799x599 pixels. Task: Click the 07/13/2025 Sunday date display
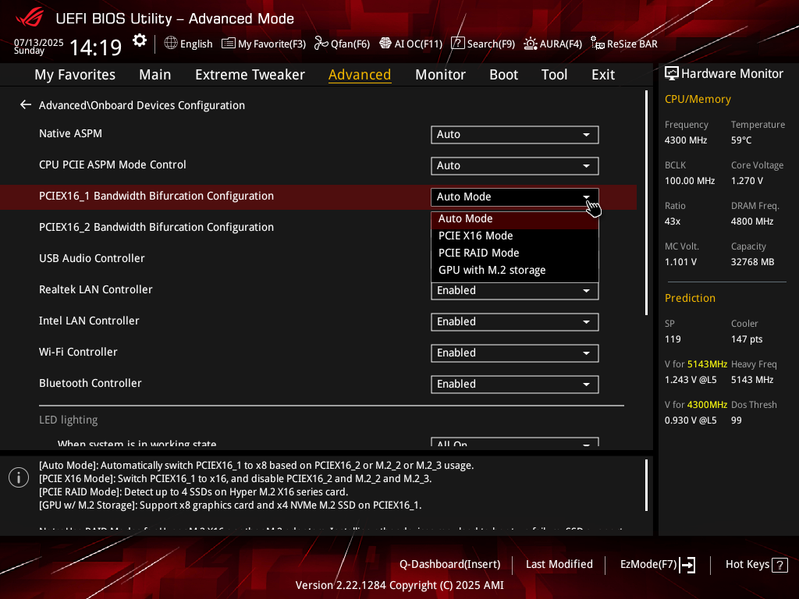click(38, 46)
